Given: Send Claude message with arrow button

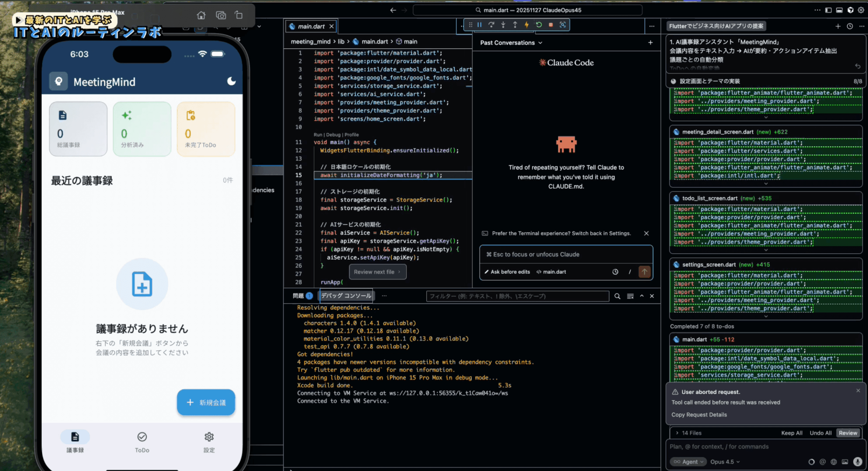Looking at the screenshot, I should [644, 272].
